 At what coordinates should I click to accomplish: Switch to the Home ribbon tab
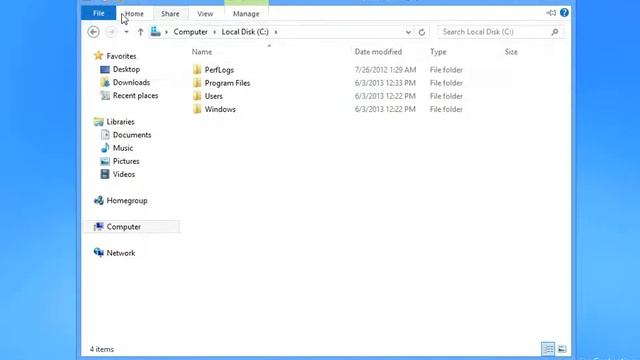[134, 13]
